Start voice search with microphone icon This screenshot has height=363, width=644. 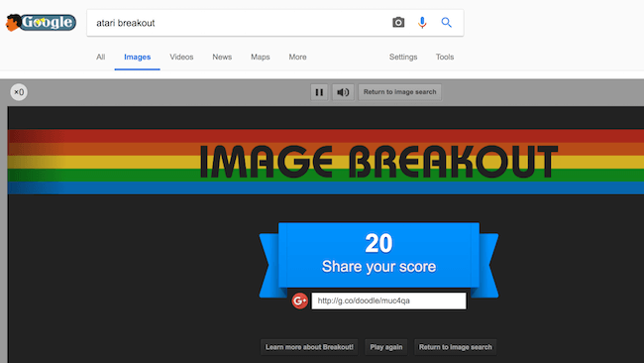pos(422,22)
